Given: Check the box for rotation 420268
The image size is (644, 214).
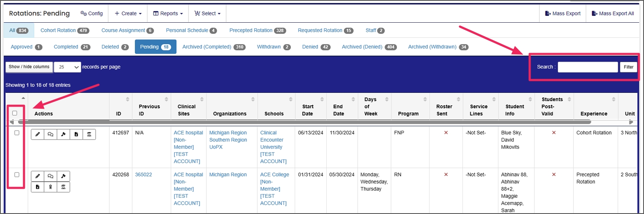Looking at the screenshot, I should point(17,175).
